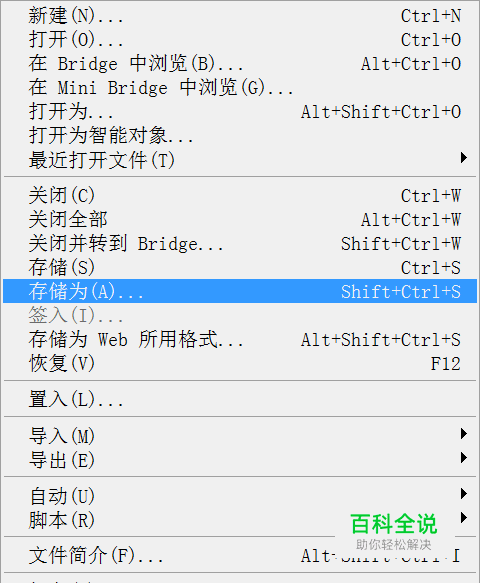Image resolution: width=480 pixels, height=583 pixels.
Task: Open 脚本(R) submenu
Action: click(240, 520)
